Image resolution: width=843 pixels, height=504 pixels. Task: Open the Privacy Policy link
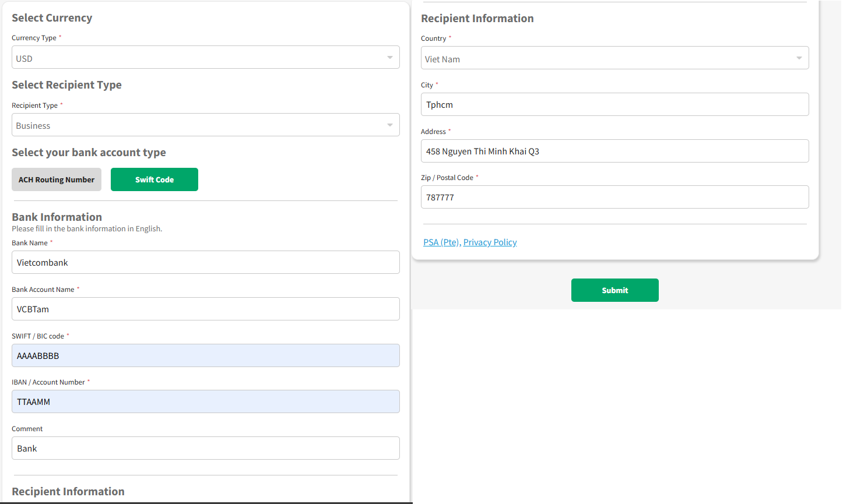tap(490, 242)
